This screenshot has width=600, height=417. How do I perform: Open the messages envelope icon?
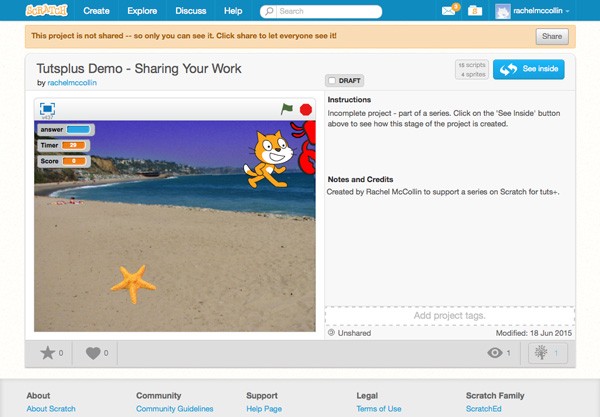tap(448, 11)
